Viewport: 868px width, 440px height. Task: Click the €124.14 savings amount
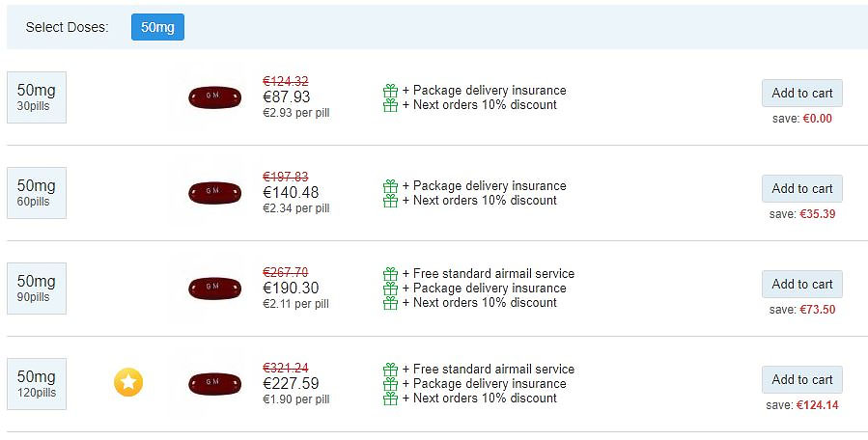pos(818,405)
